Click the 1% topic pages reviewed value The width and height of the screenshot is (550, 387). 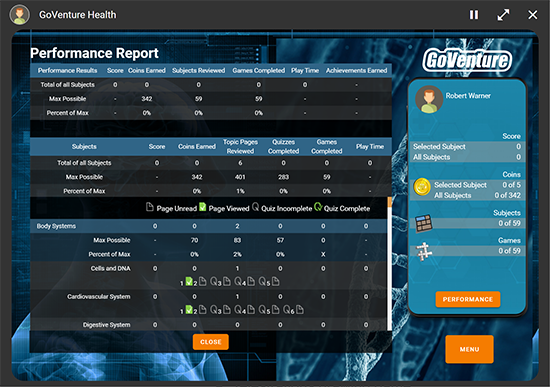click(x=240, y=191)
